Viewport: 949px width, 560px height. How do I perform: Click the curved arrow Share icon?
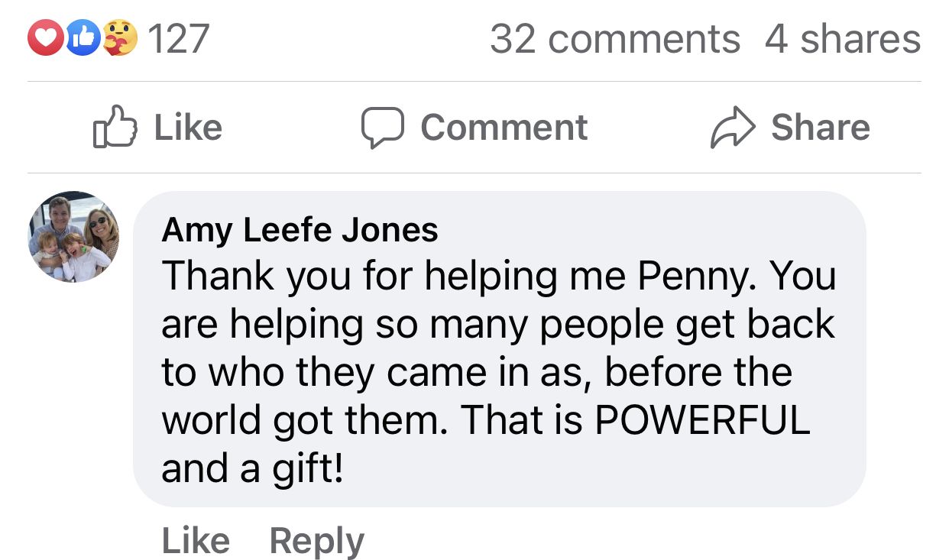pyautogui.click(x=733, y=128)
